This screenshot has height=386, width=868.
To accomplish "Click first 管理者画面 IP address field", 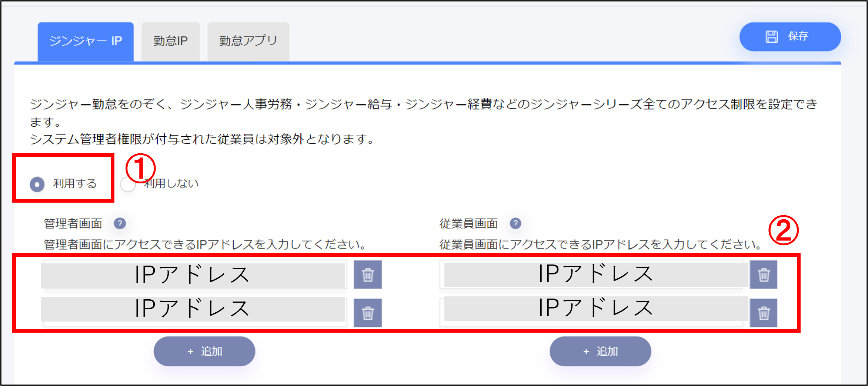I will [195, 274].
